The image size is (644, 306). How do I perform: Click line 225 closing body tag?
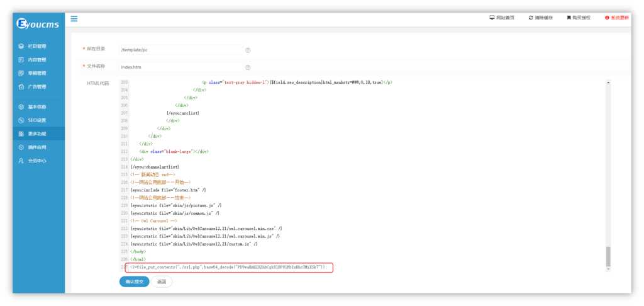pyautogui.click(x=138, y=251)
